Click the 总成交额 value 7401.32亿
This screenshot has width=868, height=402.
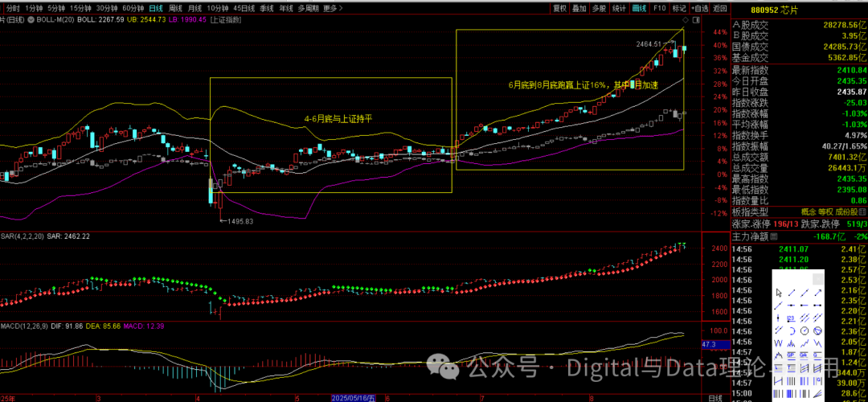point(845,158)
